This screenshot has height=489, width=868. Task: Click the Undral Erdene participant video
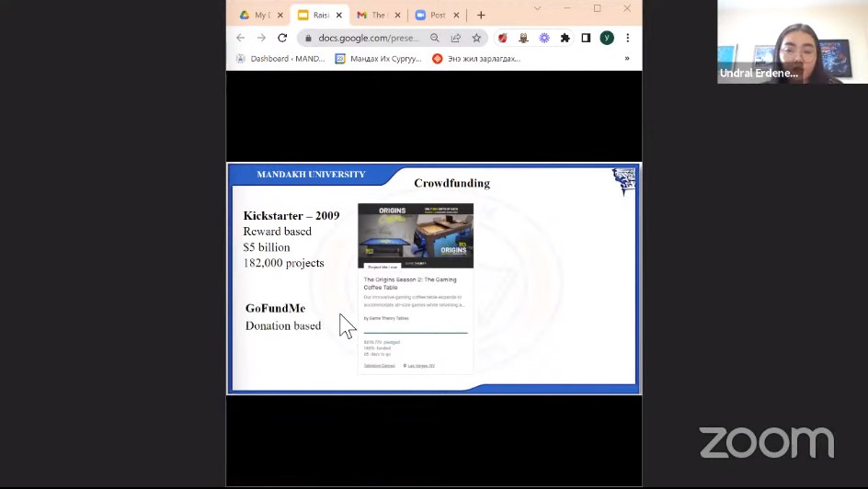(x=793, y=41)
